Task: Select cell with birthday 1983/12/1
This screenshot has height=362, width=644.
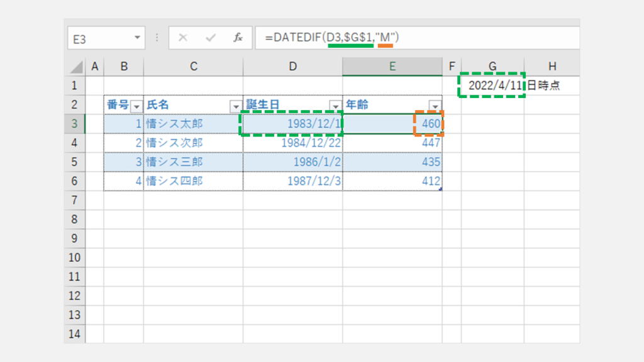Action: (x=292, y=124)
